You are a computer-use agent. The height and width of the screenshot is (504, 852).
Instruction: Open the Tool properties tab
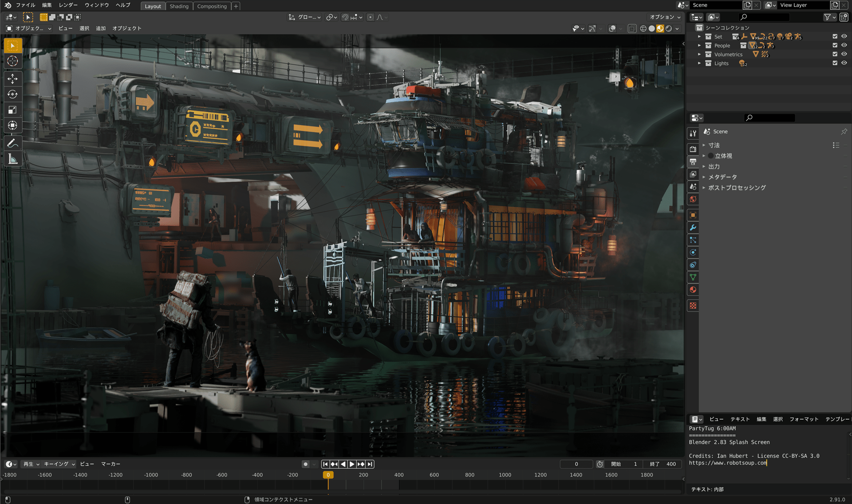click(693, 133)
